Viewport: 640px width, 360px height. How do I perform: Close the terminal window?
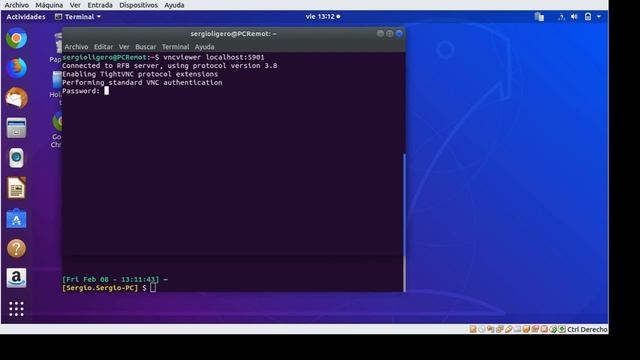399,33
